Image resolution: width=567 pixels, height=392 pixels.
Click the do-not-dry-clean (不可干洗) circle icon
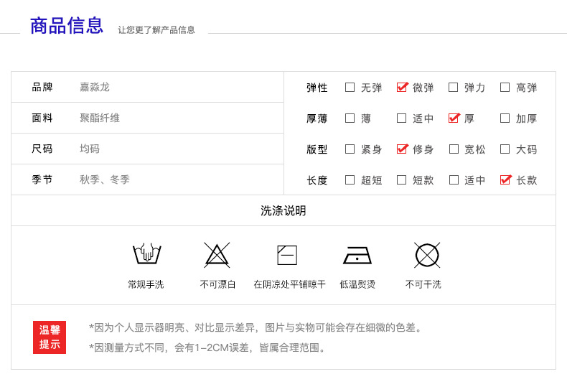pos(427,255)
